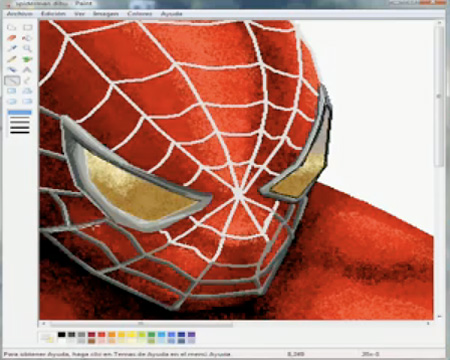
Task: Click the horizontal scrollbar right arrow
Action: [428, 324]
